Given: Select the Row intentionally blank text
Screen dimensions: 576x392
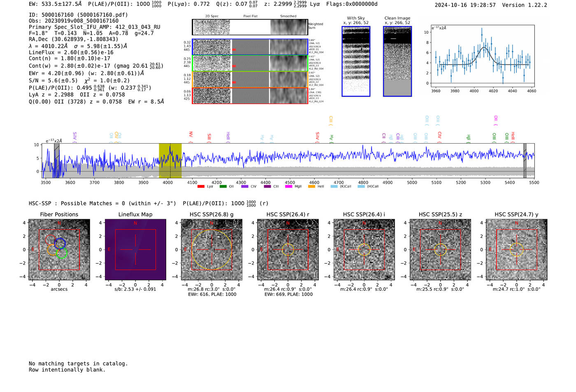Looking at the screenshot, I should [67, 370].
